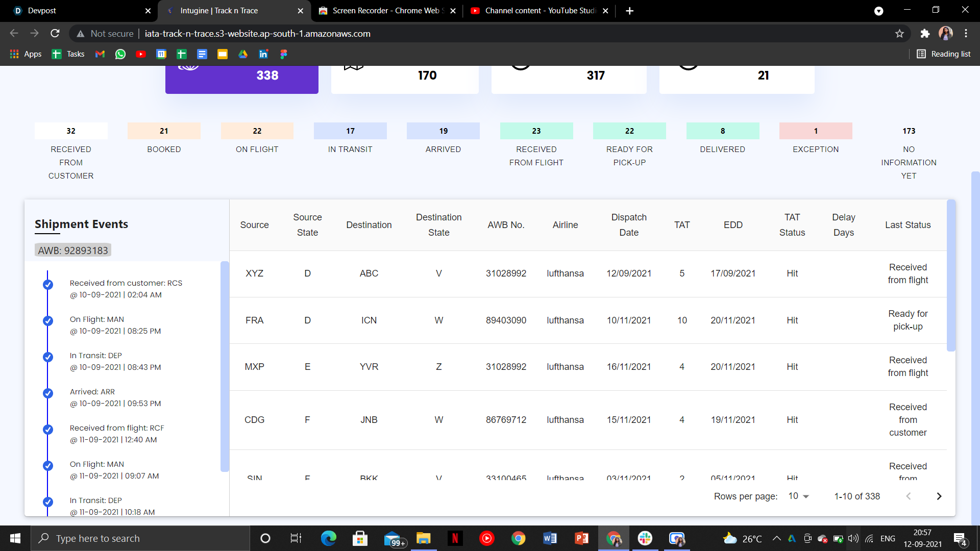Viewport: 980px width, 551px height.
Task: Open the Chrome three-dot menu
Action: tap(966, 34)
